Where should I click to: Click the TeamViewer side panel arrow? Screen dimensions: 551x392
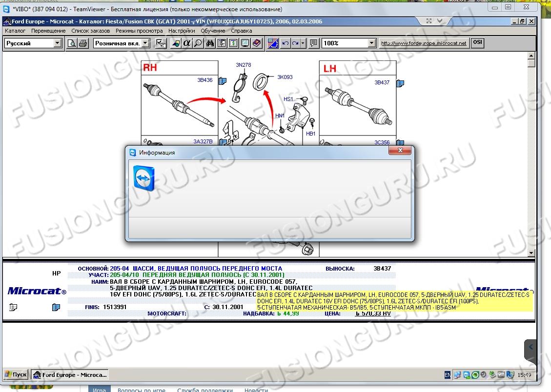pos(531,348)
